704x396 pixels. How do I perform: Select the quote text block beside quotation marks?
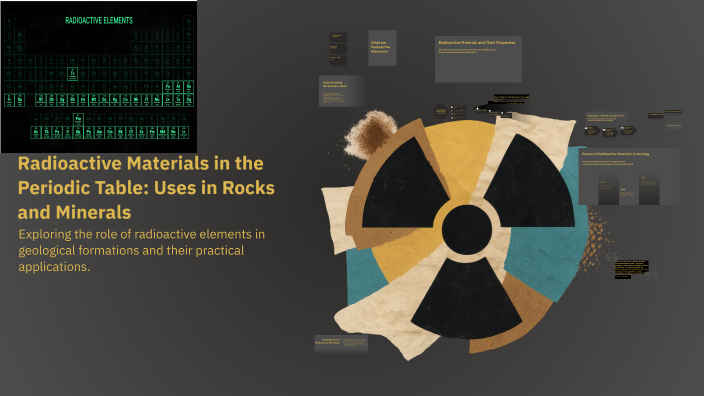(x=631, y=268)
